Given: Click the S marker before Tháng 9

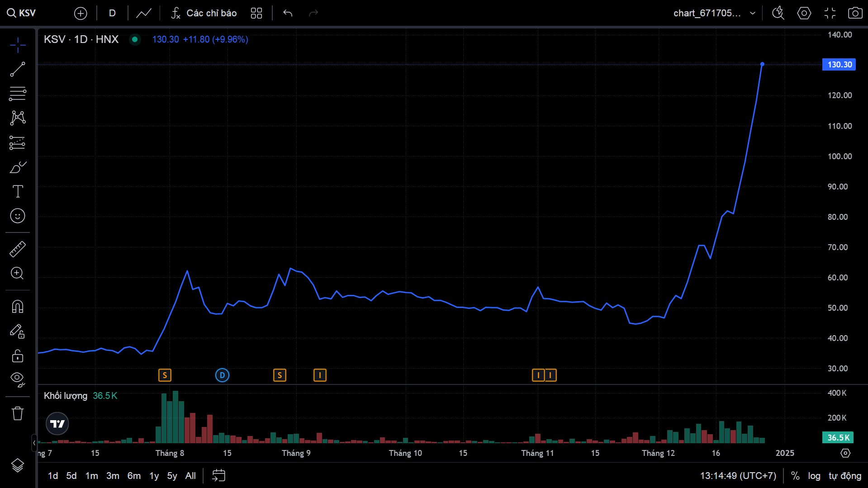Looking at the screenshot, I should pyautogui.click(x=280, y=375).
